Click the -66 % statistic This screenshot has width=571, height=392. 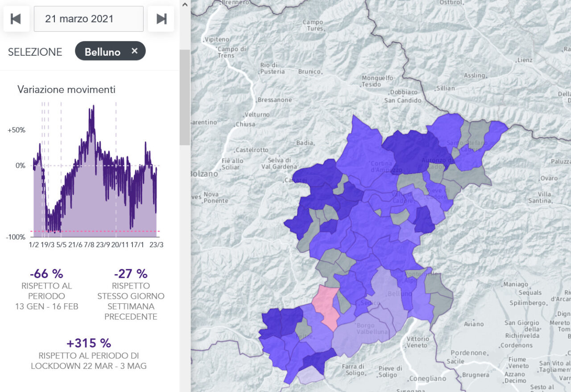pyautogui.click(x=46, y=273)
